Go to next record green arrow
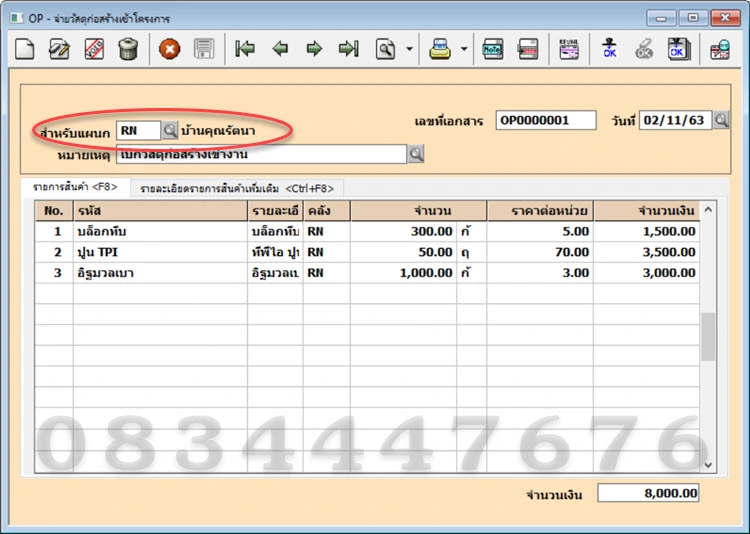The width and height of the screenshot is (750, 534). (x=314, y=49)
